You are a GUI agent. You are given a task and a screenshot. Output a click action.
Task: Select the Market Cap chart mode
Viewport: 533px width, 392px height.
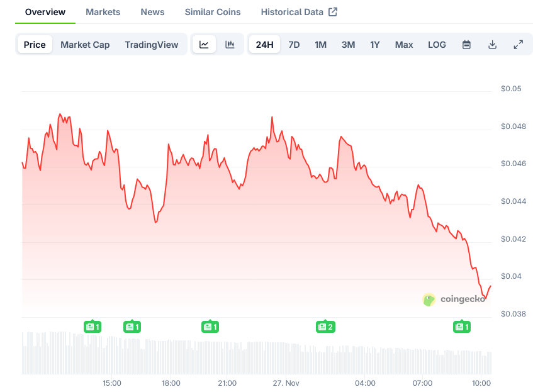click(x=85, y=45)
